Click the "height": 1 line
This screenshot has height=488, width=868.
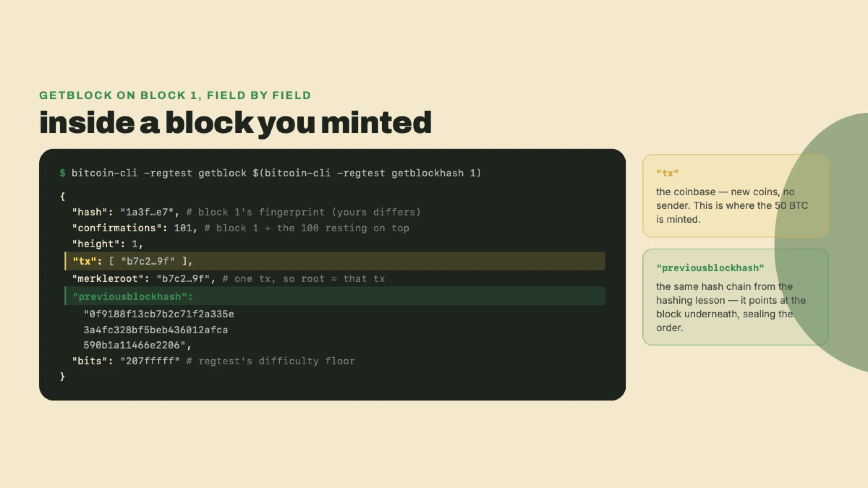[108, 244]
